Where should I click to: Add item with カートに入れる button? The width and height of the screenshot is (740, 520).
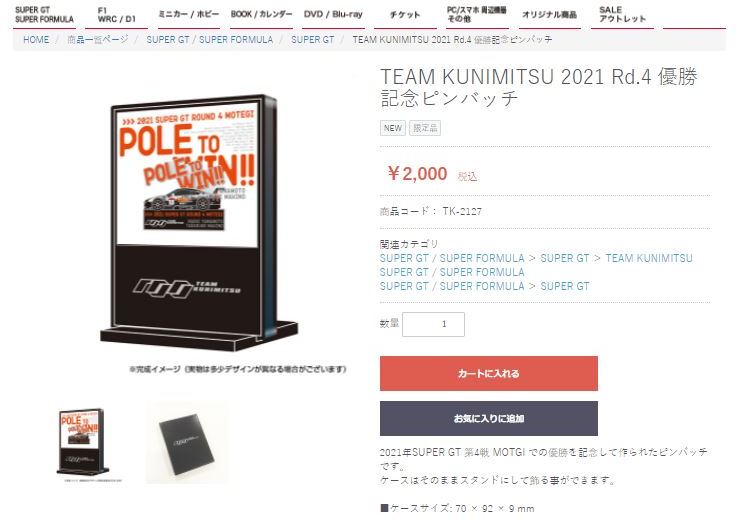(x=488, y=373)
